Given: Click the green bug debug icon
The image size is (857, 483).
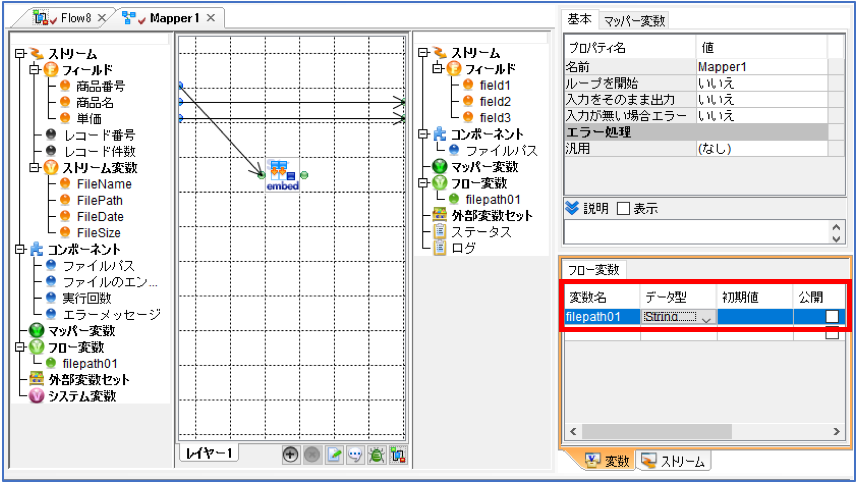Looking at the screenshot, I should [x=377, y=455].
